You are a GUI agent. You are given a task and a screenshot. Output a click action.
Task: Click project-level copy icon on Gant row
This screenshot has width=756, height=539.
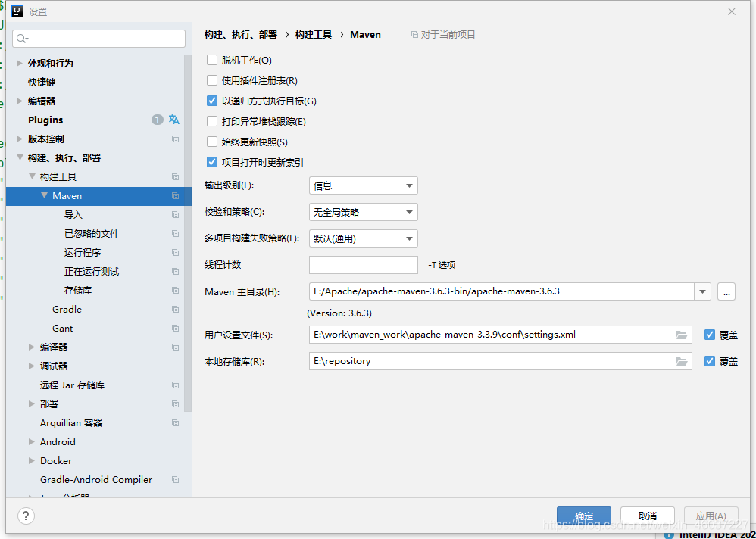click(175, 328)
